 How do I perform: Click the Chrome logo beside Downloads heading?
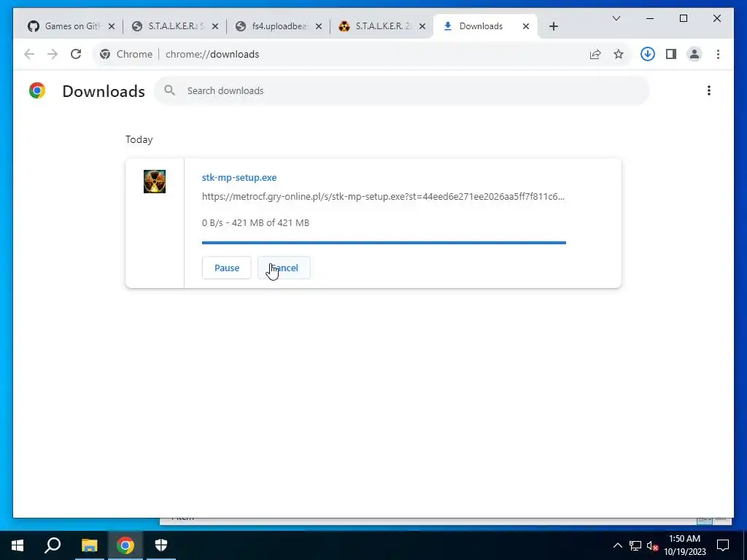(x=37, y=90)
